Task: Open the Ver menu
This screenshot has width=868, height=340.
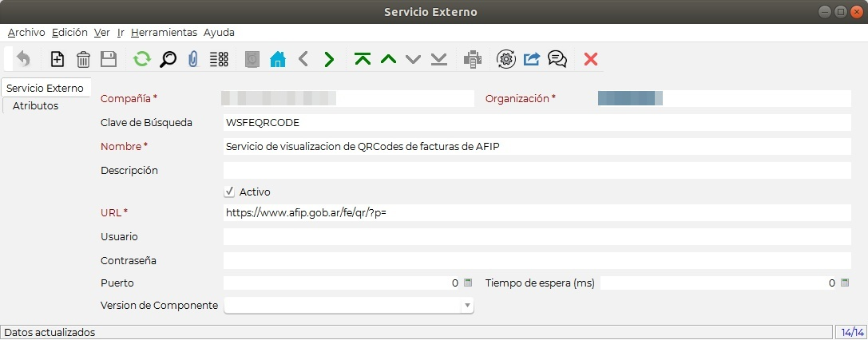Action: tap(102, 33)
